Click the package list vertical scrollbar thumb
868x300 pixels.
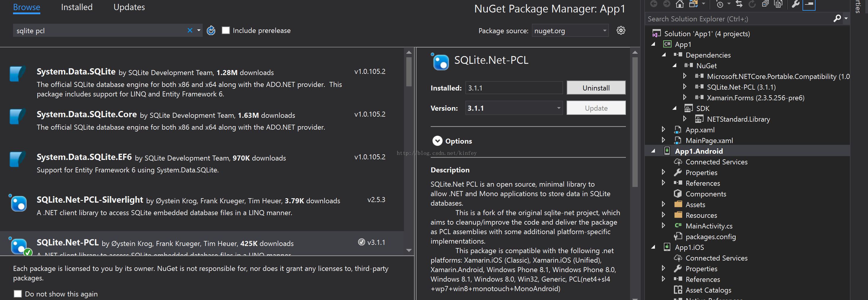coord(409,72)
